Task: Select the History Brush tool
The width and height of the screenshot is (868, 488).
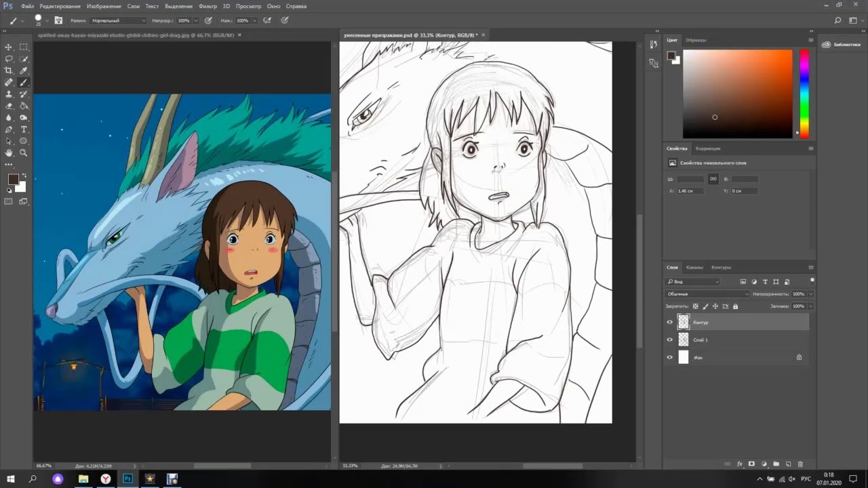Action: pyautogui.click(x=24, y=94)
